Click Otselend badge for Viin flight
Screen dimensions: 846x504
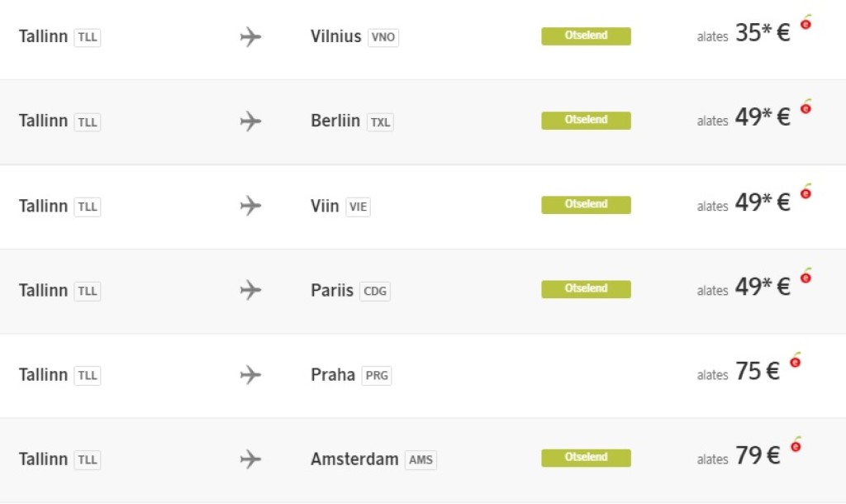point(586,205)
